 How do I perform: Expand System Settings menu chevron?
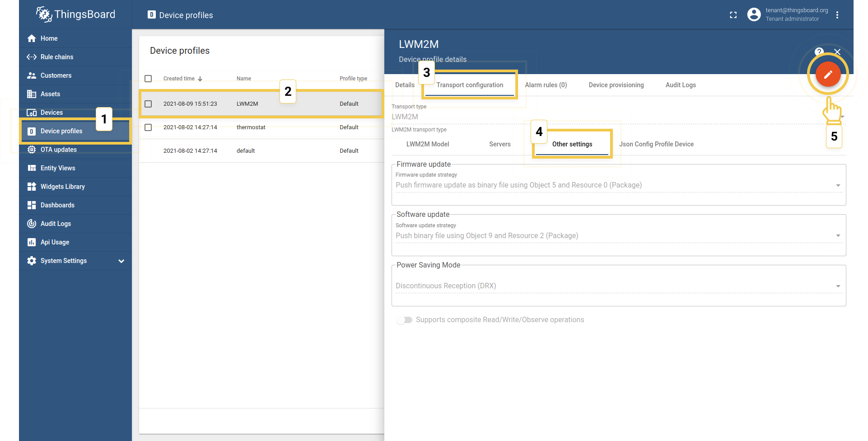121,261
